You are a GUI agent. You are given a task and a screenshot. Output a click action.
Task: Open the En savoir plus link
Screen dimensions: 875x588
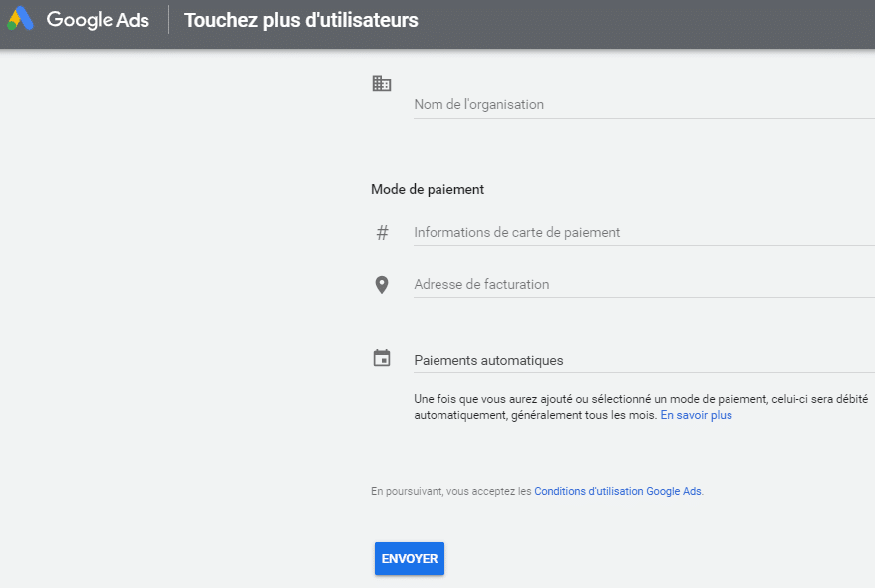(696, 415)
